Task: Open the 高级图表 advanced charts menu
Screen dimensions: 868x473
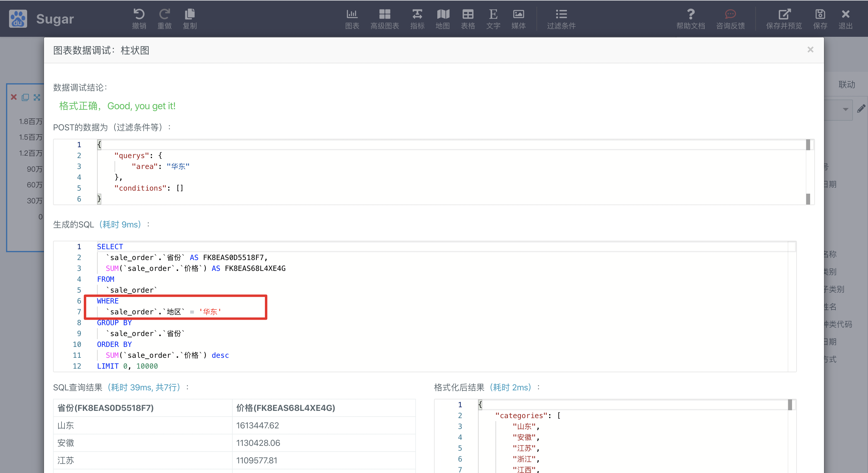Action: point(385,19)
